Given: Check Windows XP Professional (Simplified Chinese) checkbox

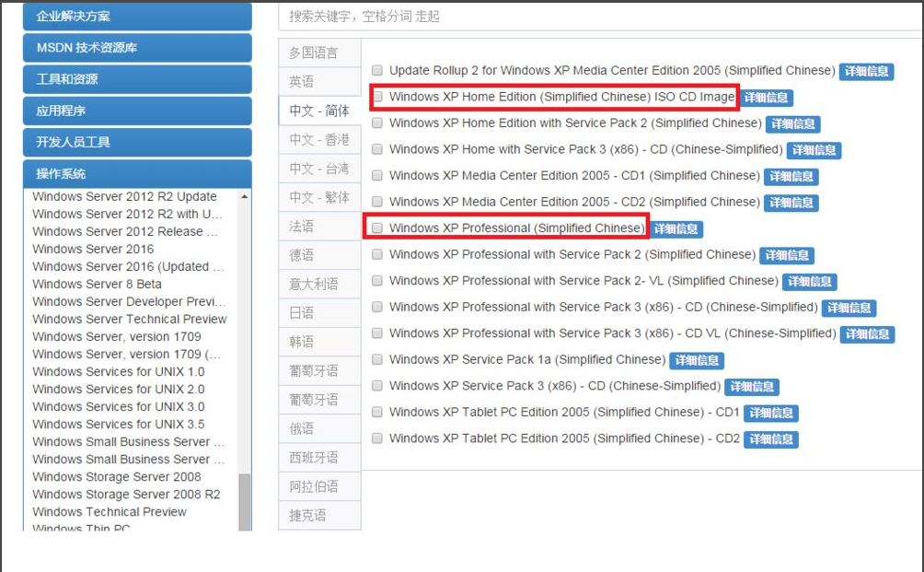Looking at the screenshot, I should (x=377, y=228).
